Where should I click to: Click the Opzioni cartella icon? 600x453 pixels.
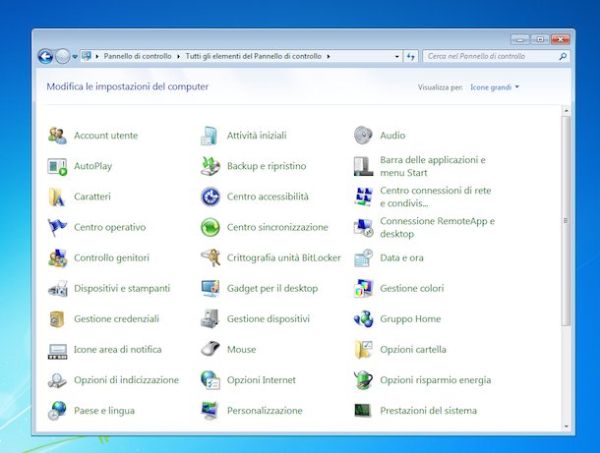coord(363,349)
